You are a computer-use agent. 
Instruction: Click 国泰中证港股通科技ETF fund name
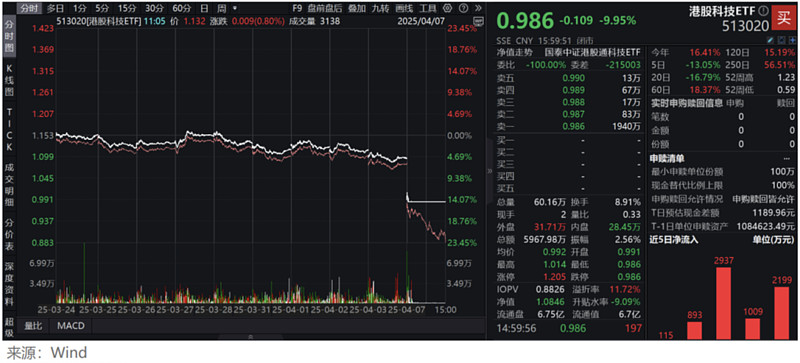click(x=592, y=52)
